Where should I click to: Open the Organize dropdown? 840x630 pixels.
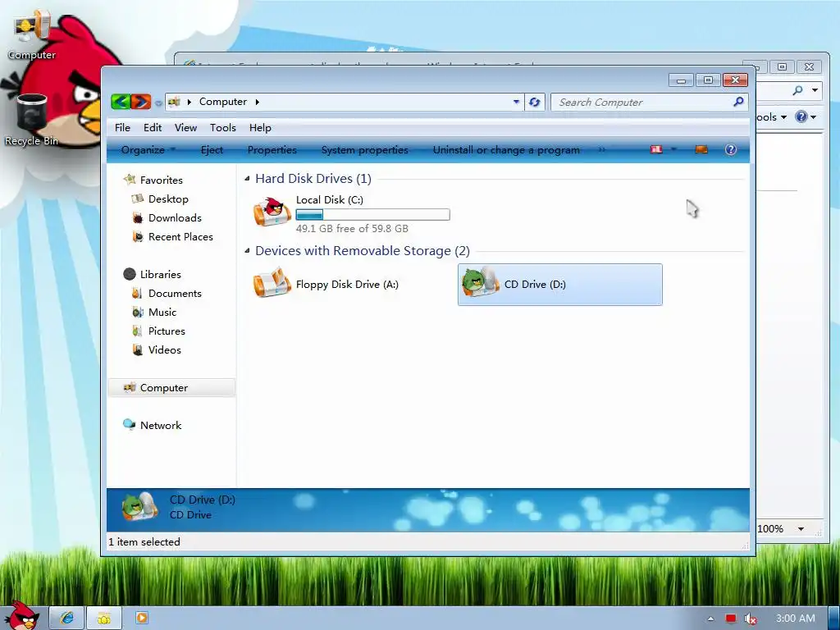pyautogui.click(x=148, y=150)
